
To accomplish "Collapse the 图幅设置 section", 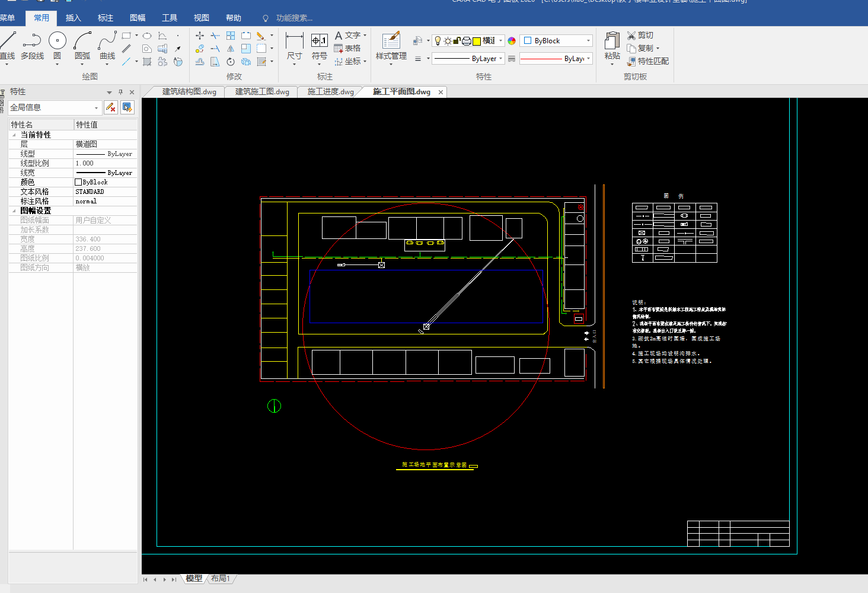I will coord(14,211).
